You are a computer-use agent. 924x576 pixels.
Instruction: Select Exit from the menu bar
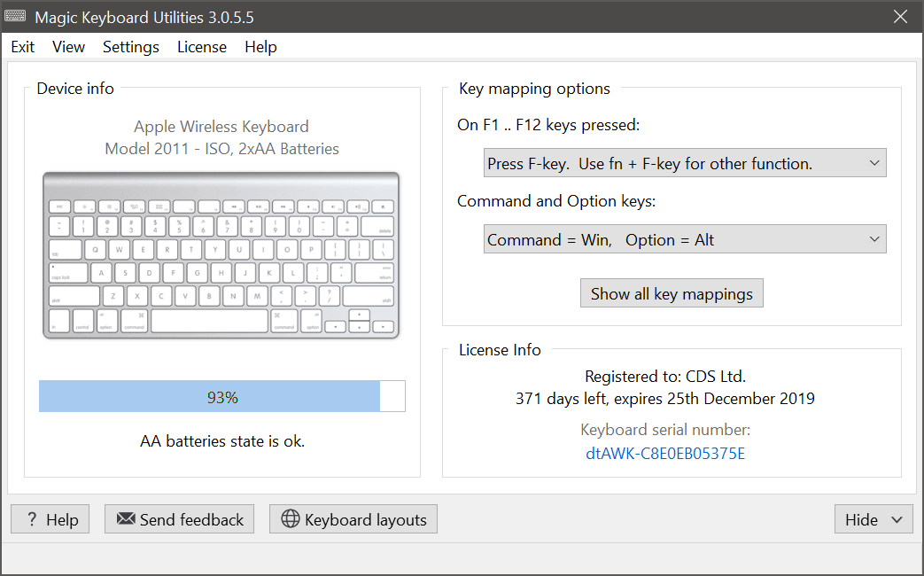22,46
